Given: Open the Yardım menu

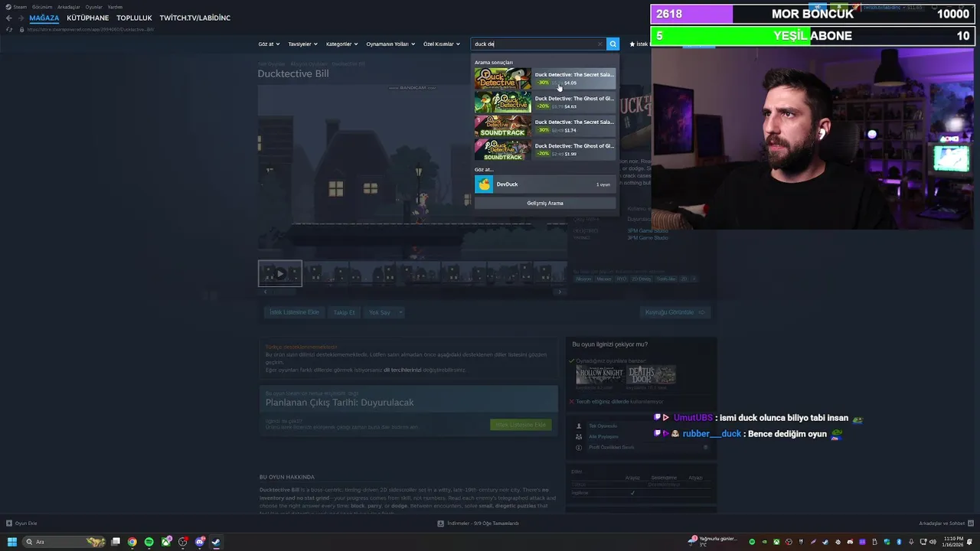Looking at the screenshot, I should [116, 7].
